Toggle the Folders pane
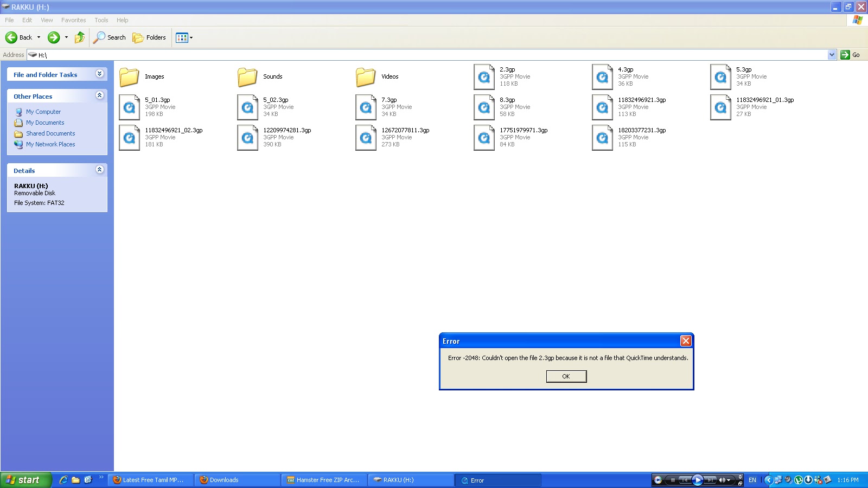The width and height of the screenshot is (868, 488). pyautogui.click(x=149, y=37)
